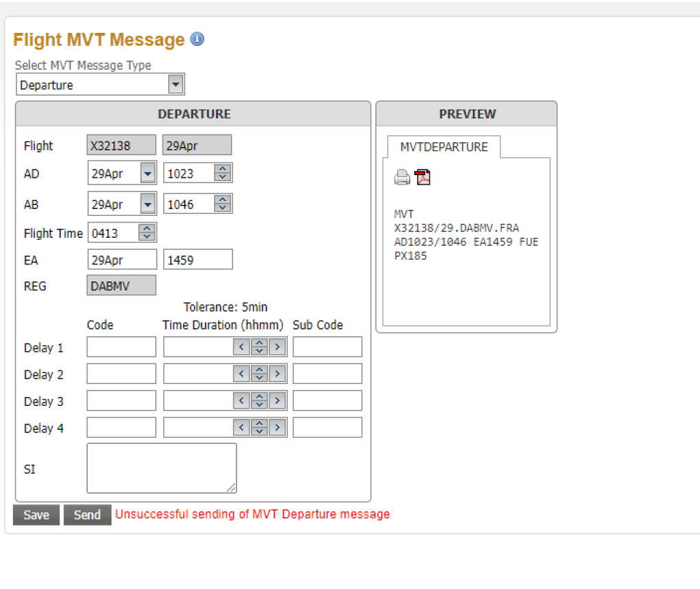
Task: Click the Delay 1 Code field
Action: [121, 347]
